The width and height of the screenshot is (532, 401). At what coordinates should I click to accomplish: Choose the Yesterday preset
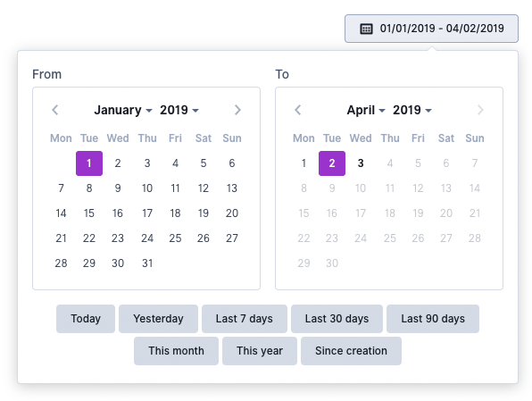pyautogui.click(x=158, y=319)
